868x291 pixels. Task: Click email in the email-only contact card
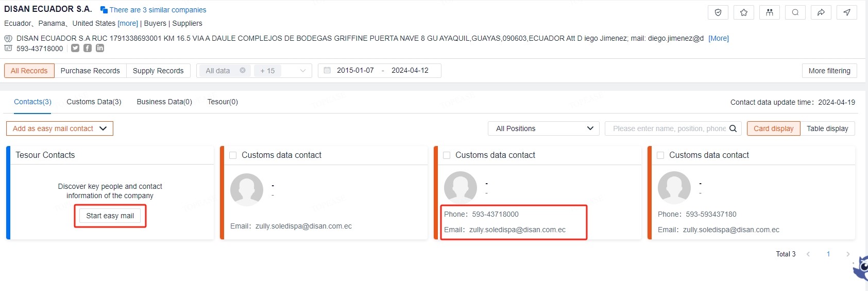tap(303, 226)
